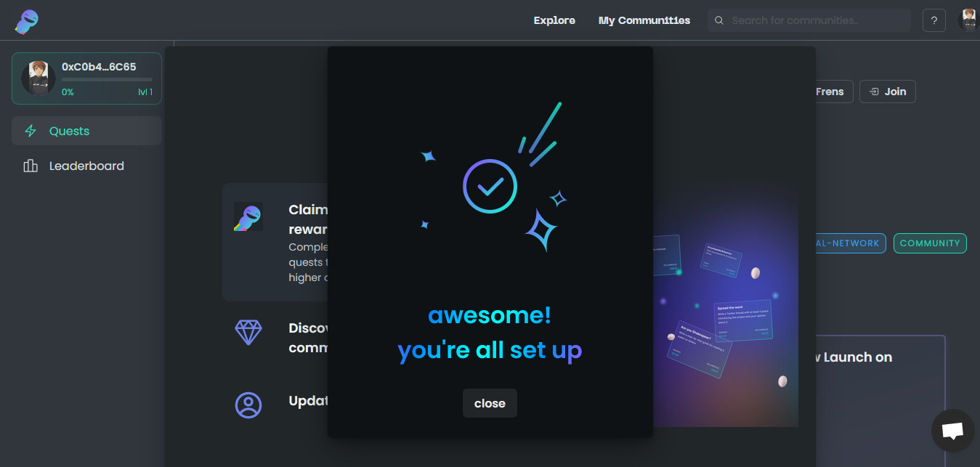The width and height of the screenshot is (980, 467).
Task: Click the lightning bolt Quests icon
Action: tap(31, 131)
